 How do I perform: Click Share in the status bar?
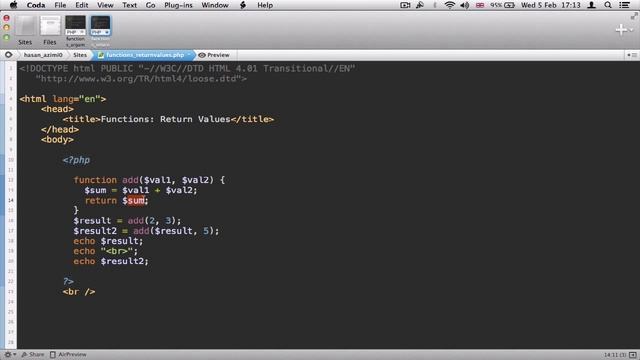[x=33, y=355]
